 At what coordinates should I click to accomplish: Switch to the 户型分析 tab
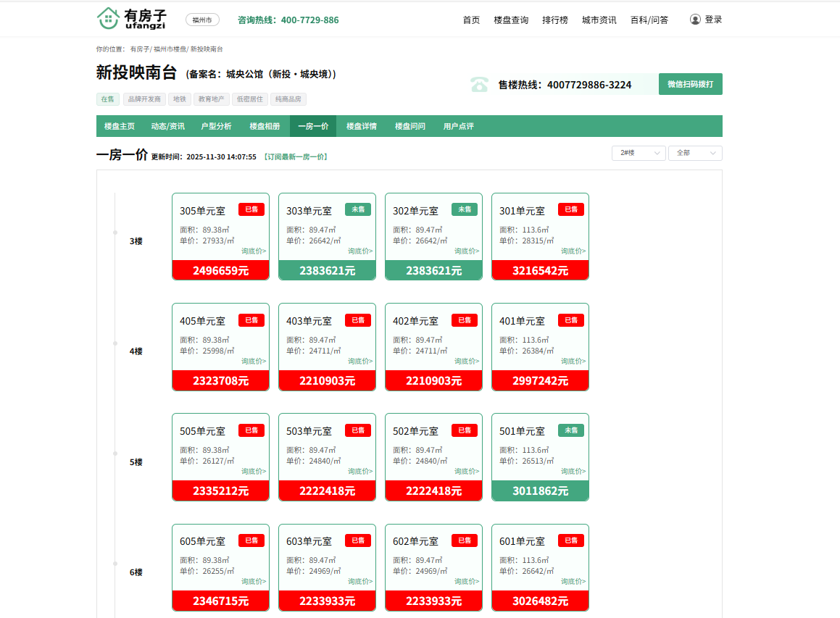(x=216, y=126)
